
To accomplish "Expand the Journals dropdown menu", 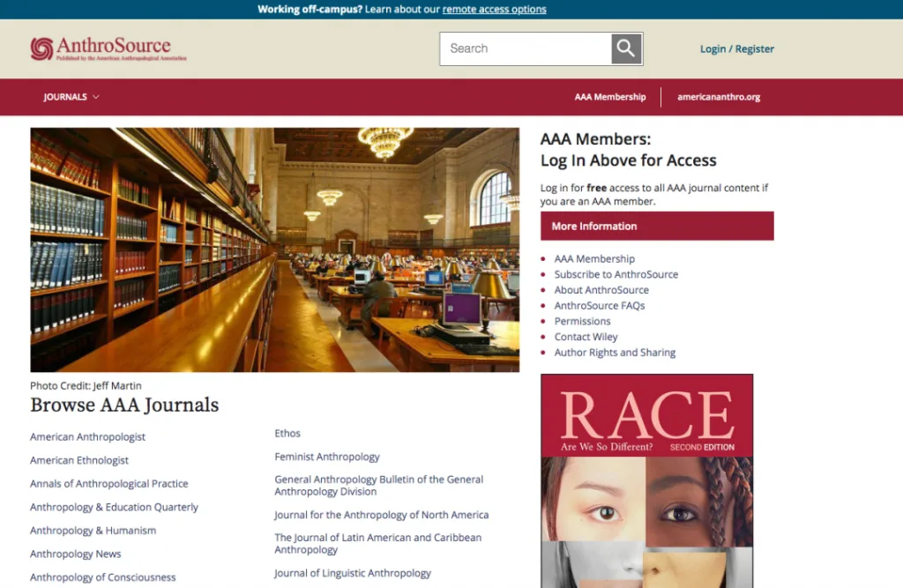I will point(71,97).
